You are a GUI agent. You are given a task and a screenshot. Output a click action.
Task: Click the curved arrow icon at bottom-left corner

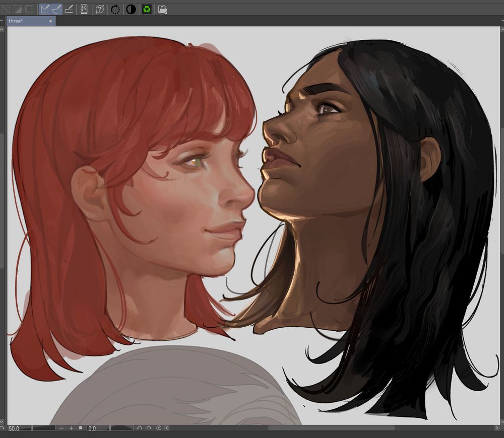(x=2, y=428)
